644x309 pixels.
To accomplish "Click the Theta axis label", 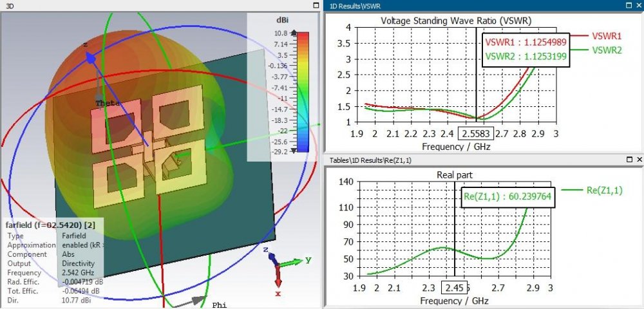I will pyautogui.click(x=108, y=103).
